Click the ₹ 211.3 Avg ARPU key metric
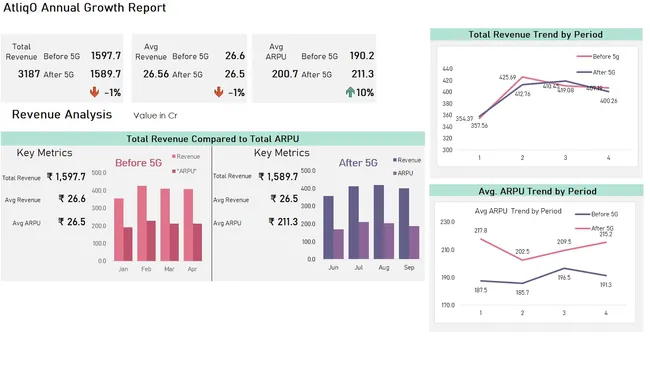 (284, 222)
